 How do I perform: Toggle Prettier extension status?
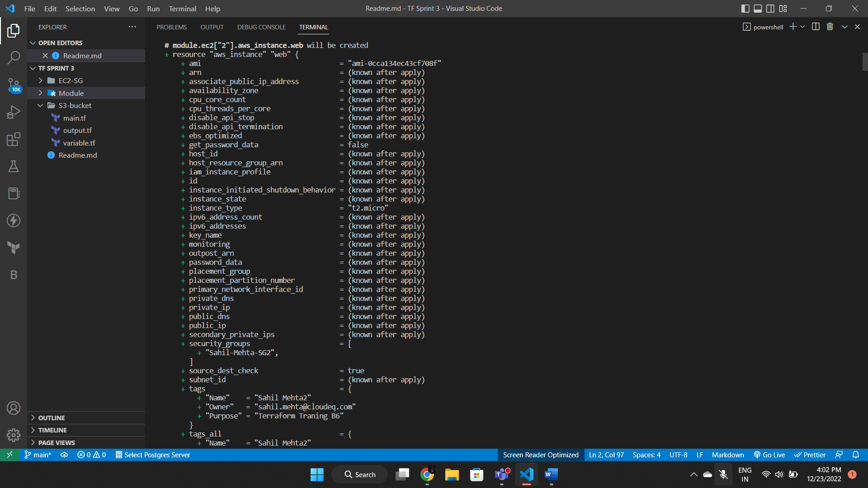(809, 455)
